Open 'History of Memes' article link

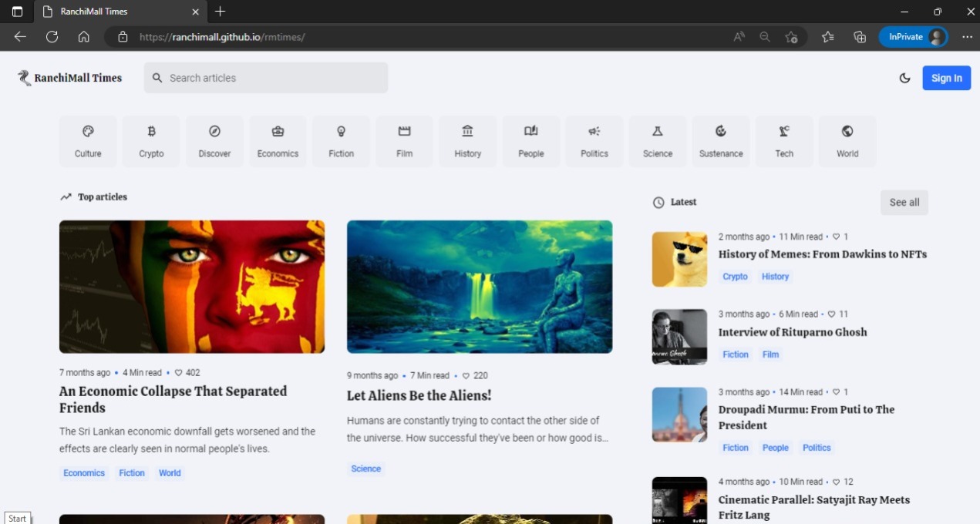(822, 254)
